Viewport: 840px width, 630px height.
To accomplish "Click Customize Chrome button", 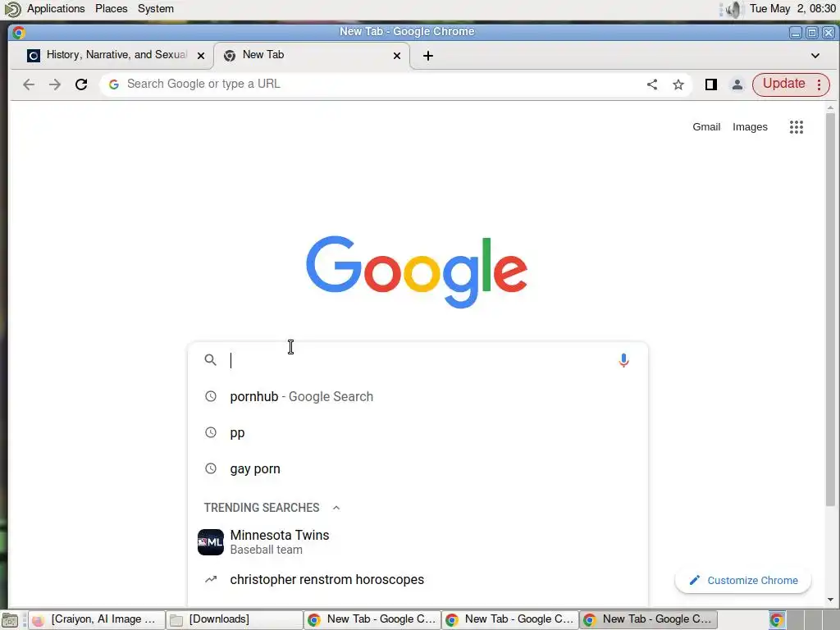I will pos(743,580).
